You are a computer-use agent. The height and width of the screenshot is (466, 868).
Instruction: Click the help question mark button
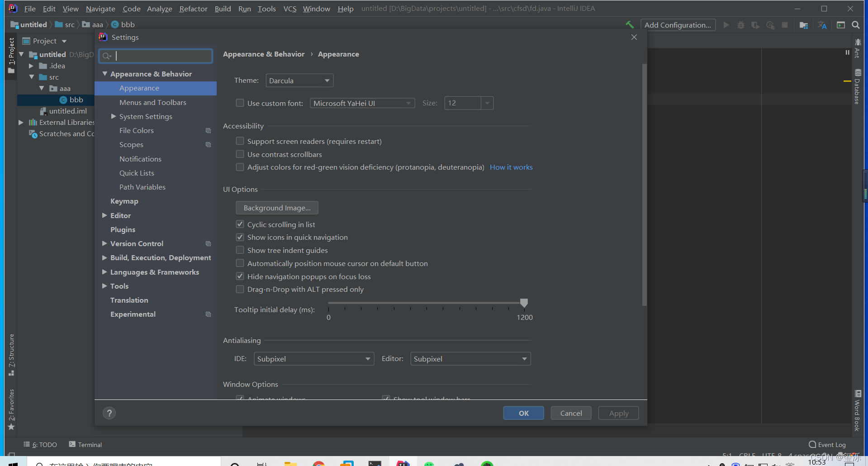click(x=109, y=413)
